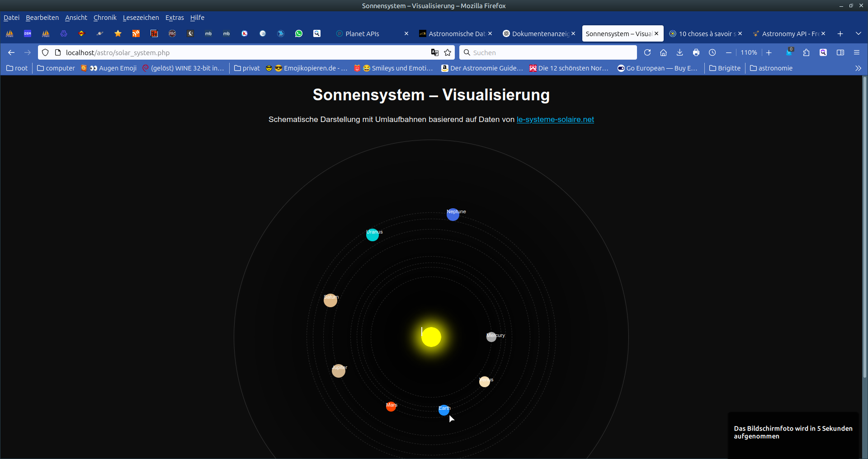
Task: Open the astronomie bookmarks folder
Action: [x=771, y=68]
